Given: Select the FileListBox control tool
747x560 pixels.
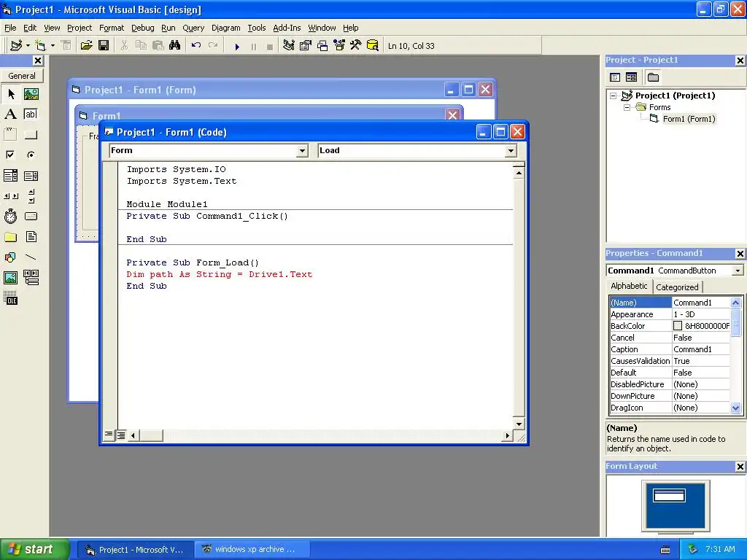Looking at the screenshot, I should pos(31,237).
